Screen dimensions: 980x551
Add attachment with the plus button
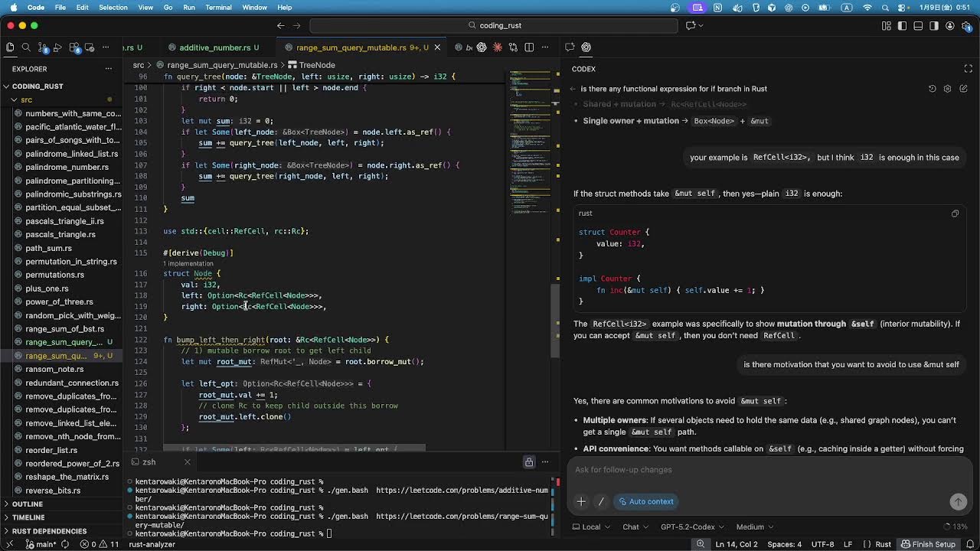581,502
